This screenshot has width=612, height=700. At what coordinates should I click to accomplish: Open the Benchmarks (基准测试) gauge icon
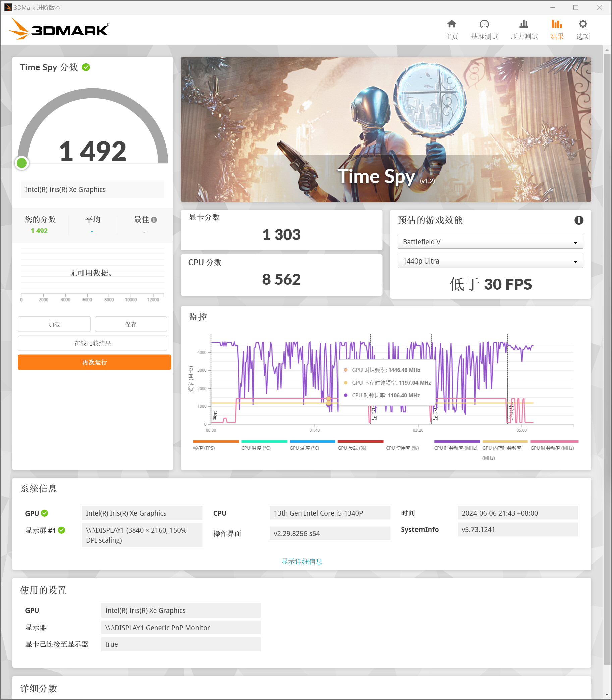point(484,24)
